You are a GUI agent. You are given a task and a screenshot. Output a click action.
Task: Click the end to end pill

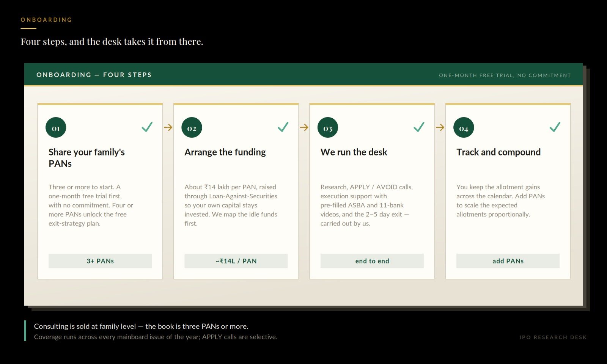tap(372, 261)
